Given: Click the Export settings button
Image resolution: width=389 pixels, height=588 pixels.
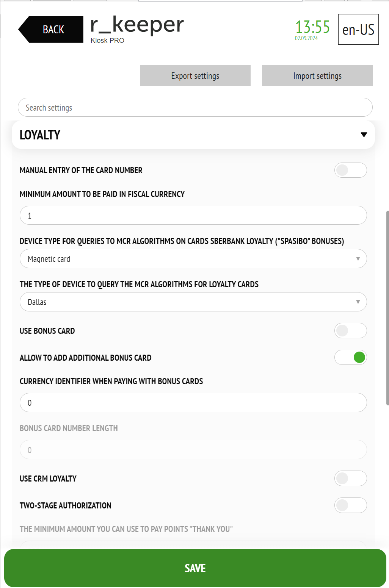Looking at the screenshot, I should (195, 75).
